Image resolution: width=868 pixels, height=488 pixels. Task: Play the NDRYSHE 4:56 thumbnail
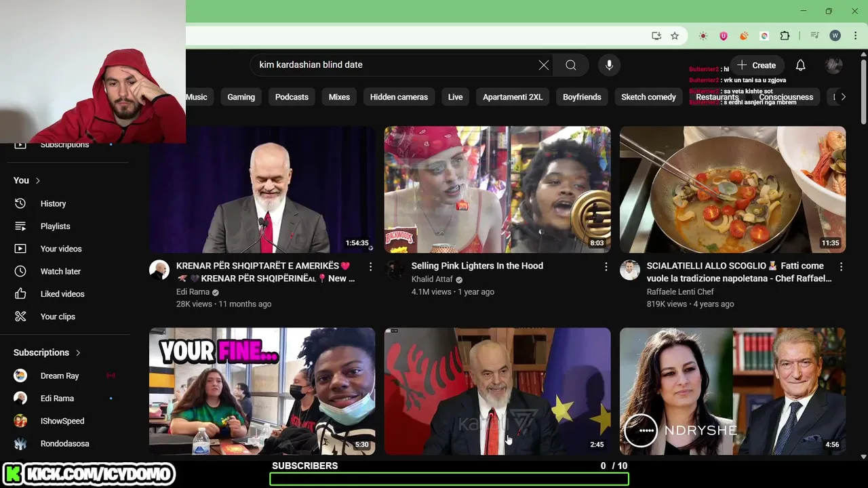[732, 391]
